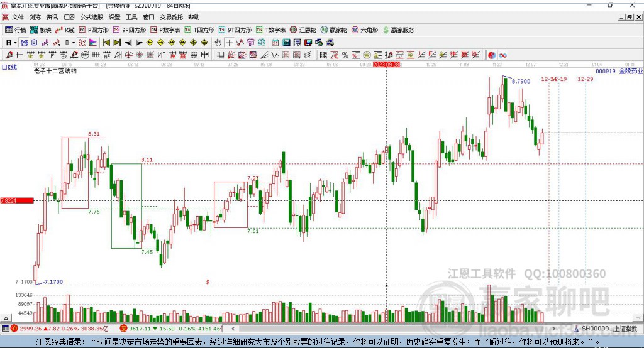The image size is (644, 348).
Task: Click the 12-29 cycle date marker
Action: point(586,79)
